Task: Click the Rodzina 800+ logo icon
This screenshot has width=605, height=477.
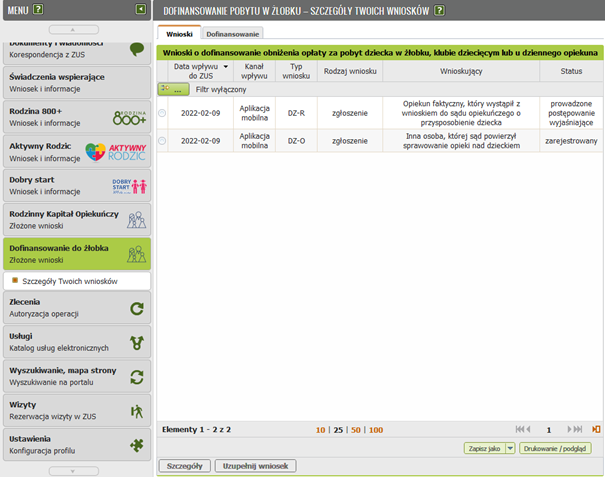Action: click(130, 118)
